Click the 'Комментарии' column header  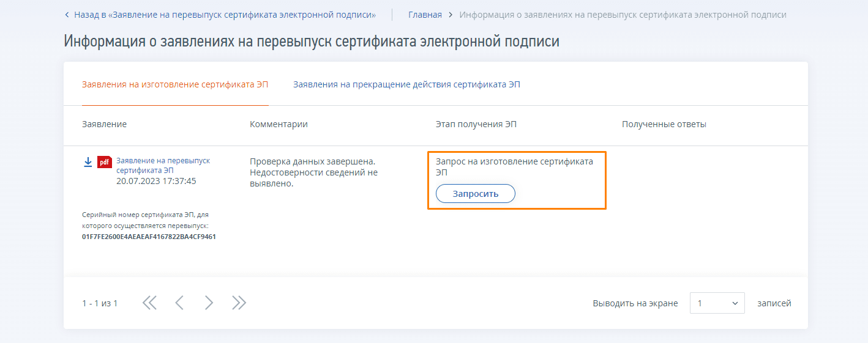(x=279, y=124)
